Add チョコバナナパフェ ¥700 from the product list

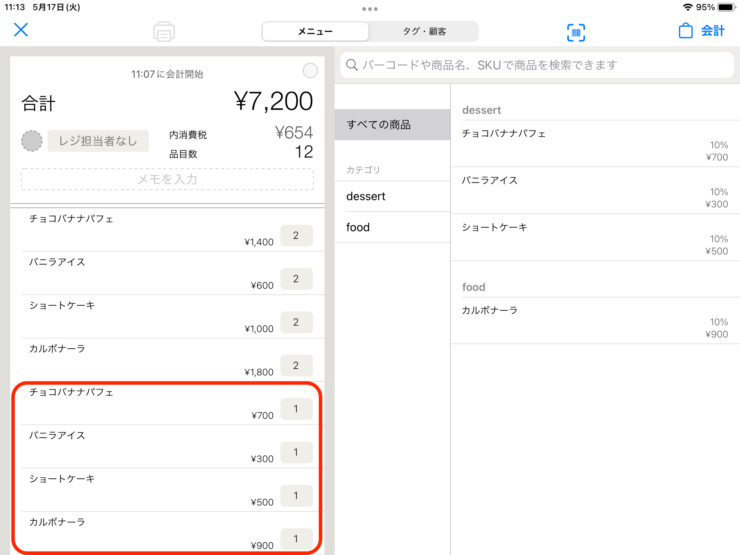[595, 144]
